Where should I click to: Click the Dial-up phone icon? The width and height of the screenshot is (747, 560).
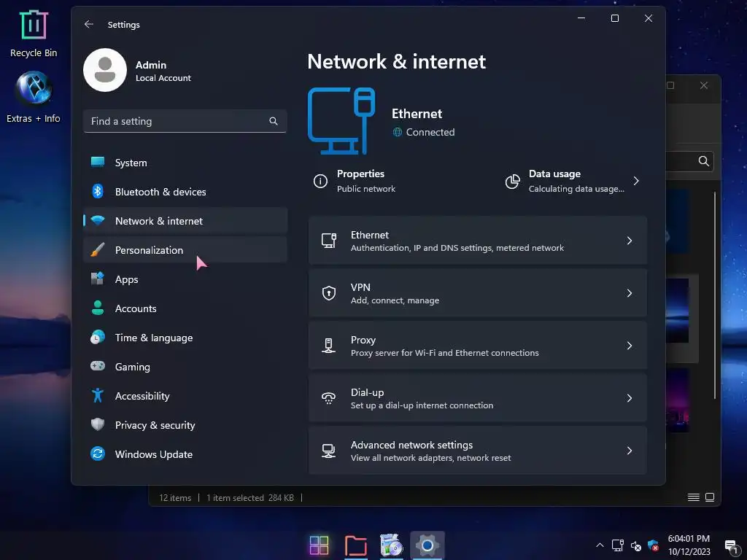(328, 398)
